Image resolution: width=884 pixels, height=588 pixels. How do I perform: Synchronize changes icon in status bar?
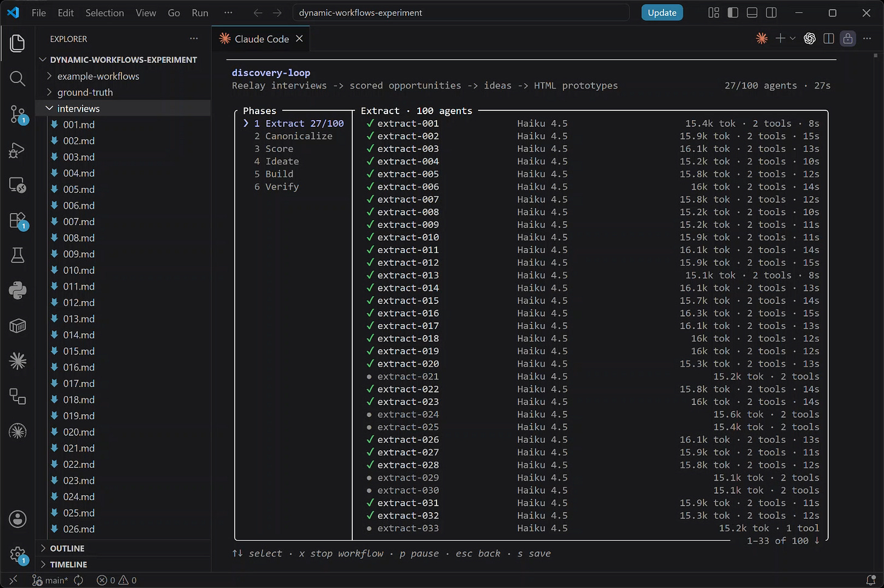(x=79, y=580)
